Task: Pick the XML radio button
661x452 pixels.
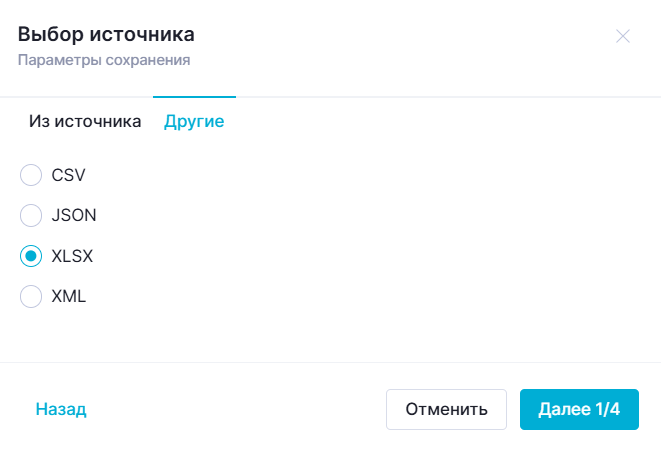Action: click(31, 296)
